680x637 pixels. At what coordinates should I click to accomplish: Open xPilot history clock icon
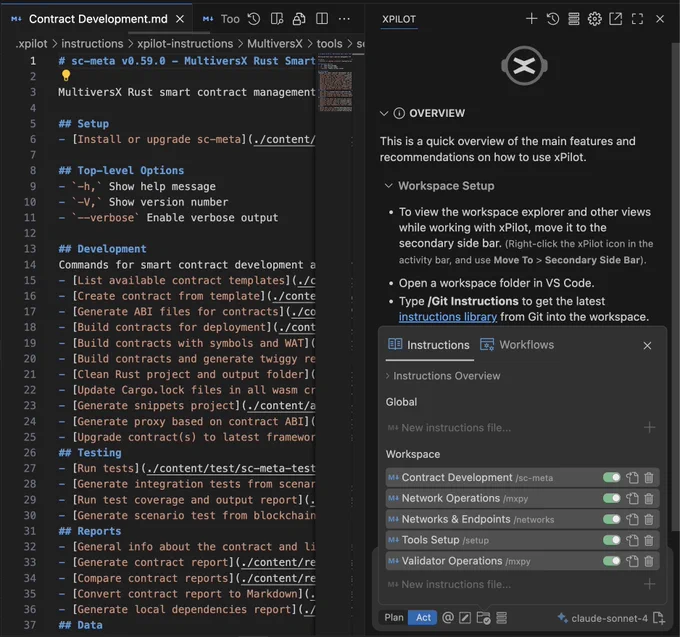coord(552,19)
